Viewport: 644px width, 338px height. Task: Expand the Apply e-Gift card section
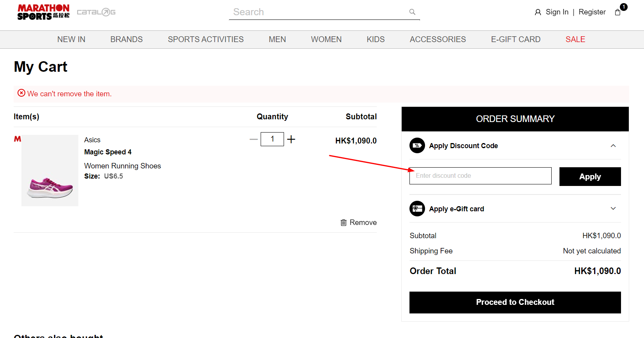[x=613, y=208]
